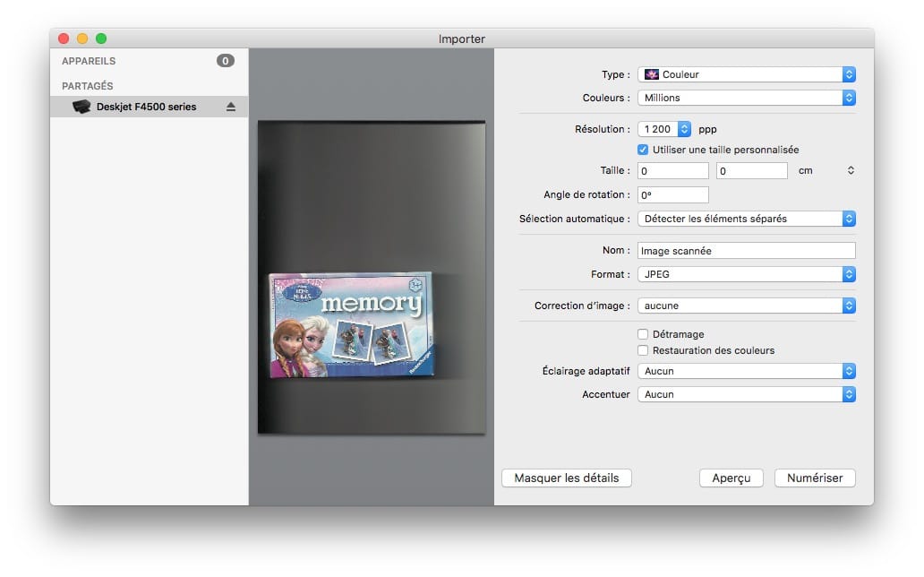
Task: Open the Format dropdown showing JPEG
Action: coord(746,274)
